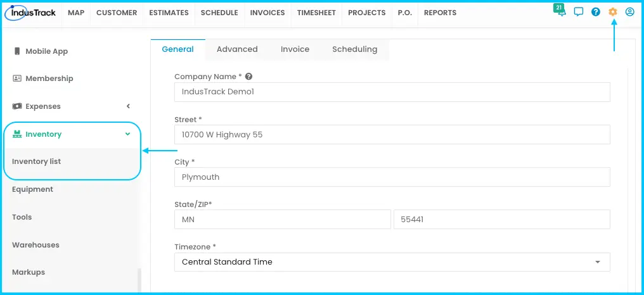This screenshot has height=295, width=644.
Task: Switch to the Scheduling tab
Action: pyautogui.click(x=354, y=49)
